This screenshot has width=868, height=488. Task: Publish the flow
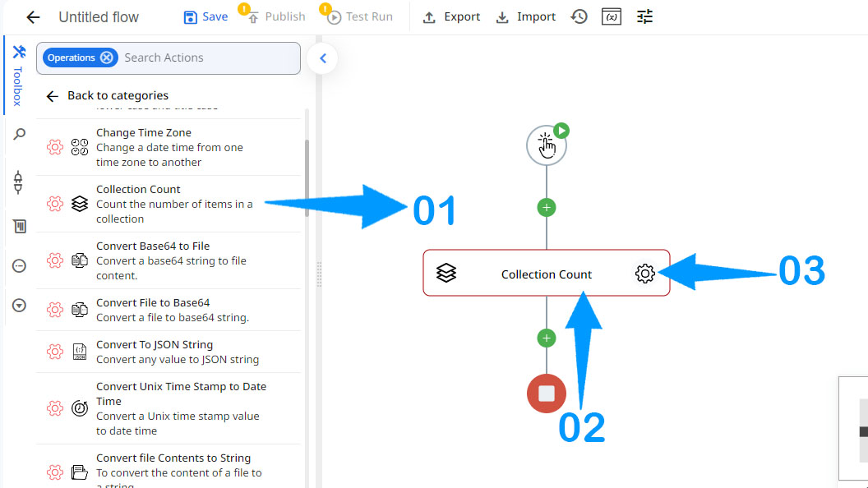point(277,17)
